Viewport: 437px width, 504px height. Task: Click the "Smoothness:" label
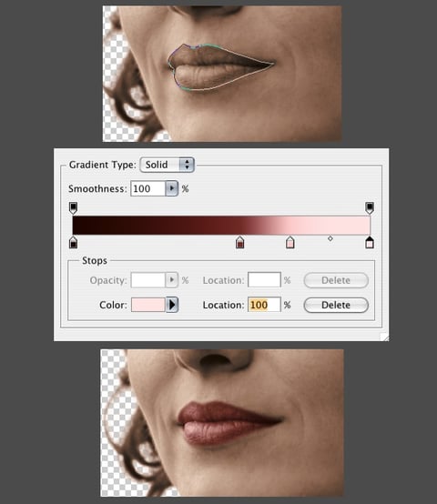(97, 188)
